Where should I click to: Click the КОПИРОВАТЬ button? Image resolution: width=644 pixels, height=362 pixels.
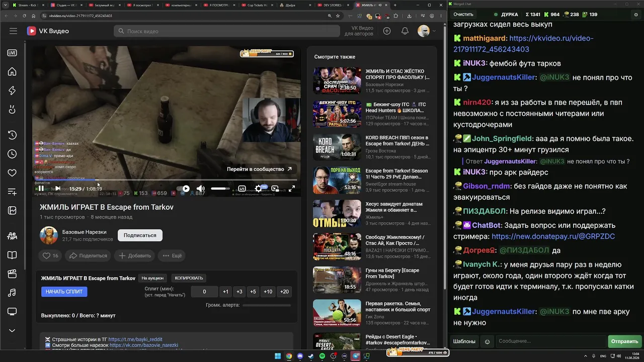189,278
